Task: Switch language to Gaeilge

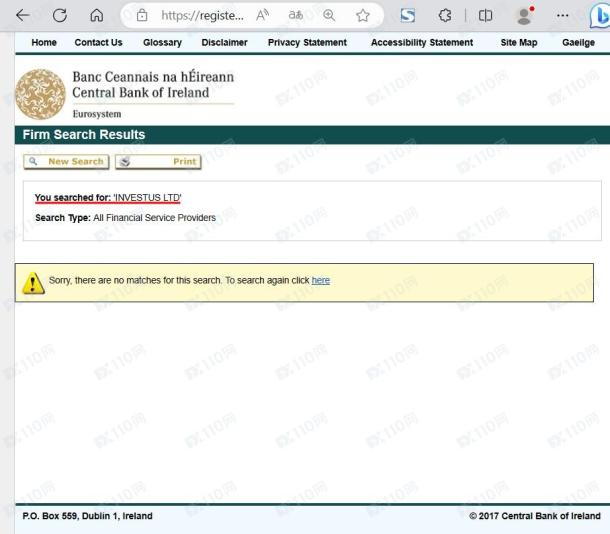Action: click(x=578, y=42)
